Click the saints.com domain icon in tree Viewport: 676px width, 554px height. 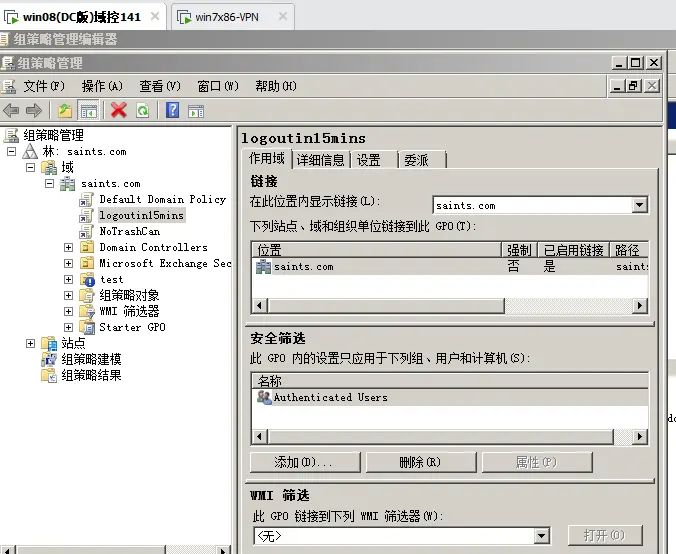[x=68, y=184]
